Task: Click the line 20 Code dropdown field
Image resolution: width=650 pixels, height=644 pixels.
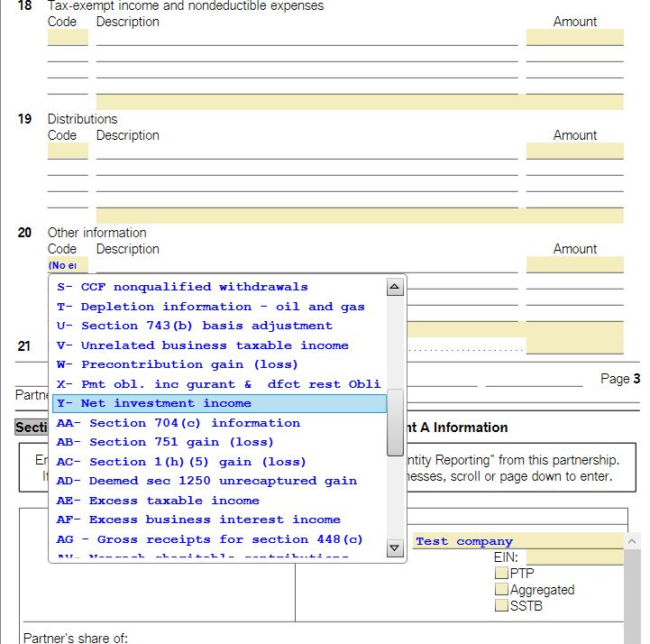Action: [68, 265]
